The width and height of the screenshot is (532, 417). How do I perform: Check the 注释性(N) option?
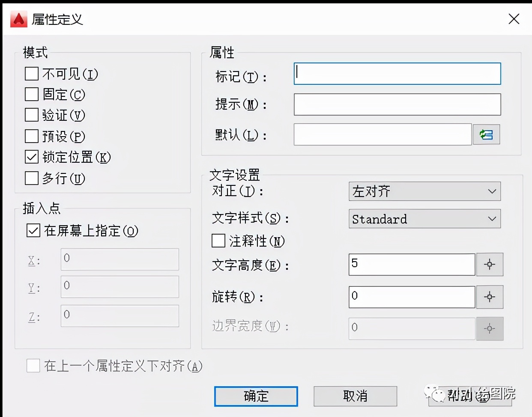tap(218, 241)
